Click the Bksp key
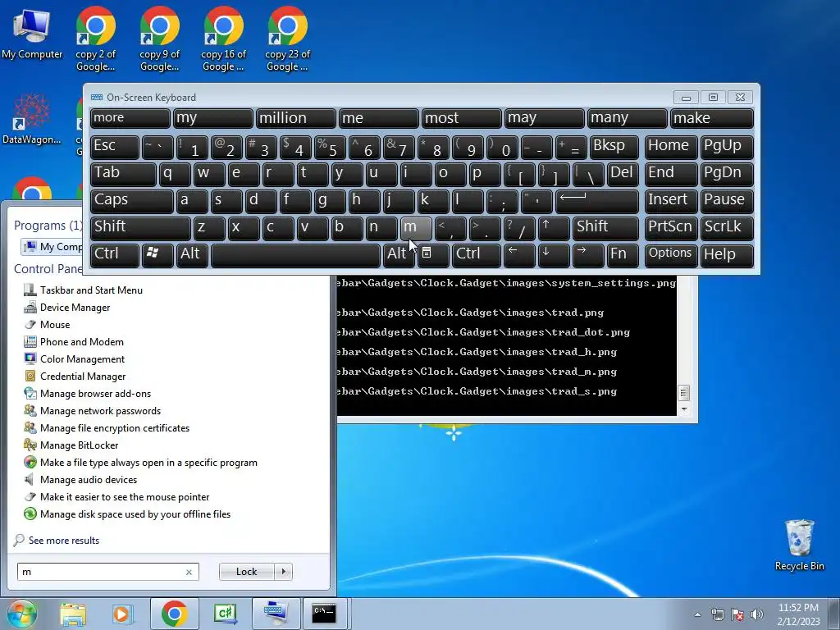The width and height of the screenshot is (840, 630). (x=614, y=146)
